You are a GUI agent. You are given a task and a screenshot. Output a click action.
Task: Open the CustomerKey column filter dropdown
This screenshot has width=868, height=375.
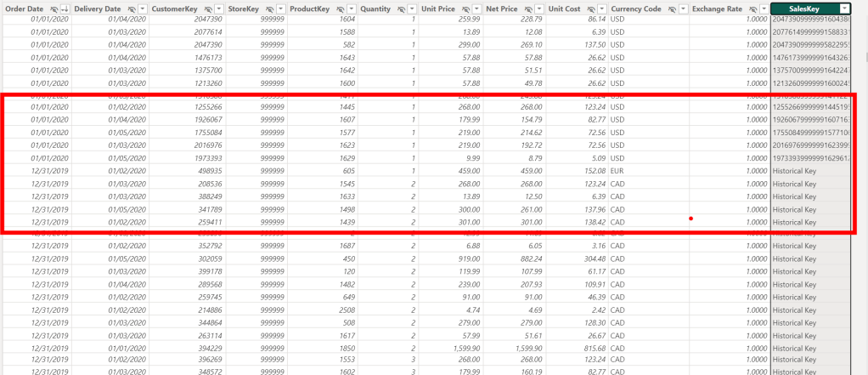pos(220,9)
